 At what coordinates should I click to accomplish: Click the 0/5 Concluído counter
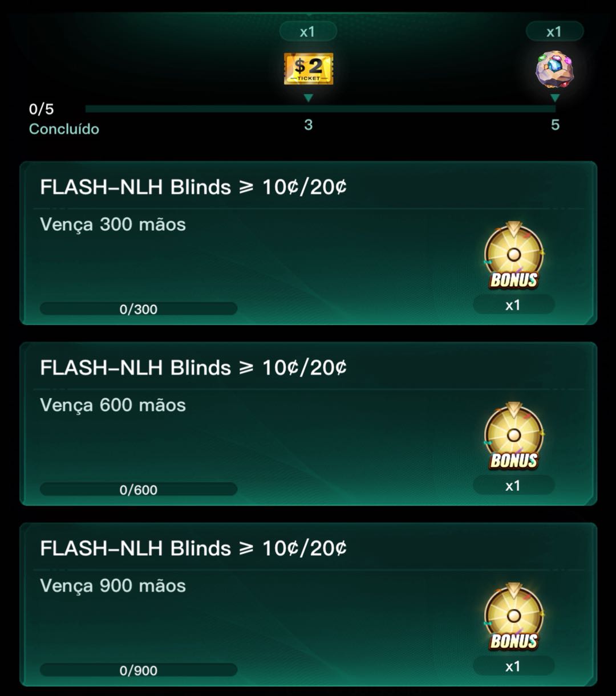pos(64,119)
